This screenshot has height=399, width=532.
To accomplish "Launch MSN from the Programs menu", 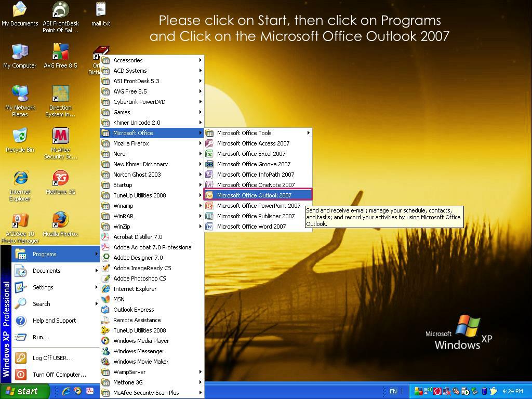I will pos(152,299).
